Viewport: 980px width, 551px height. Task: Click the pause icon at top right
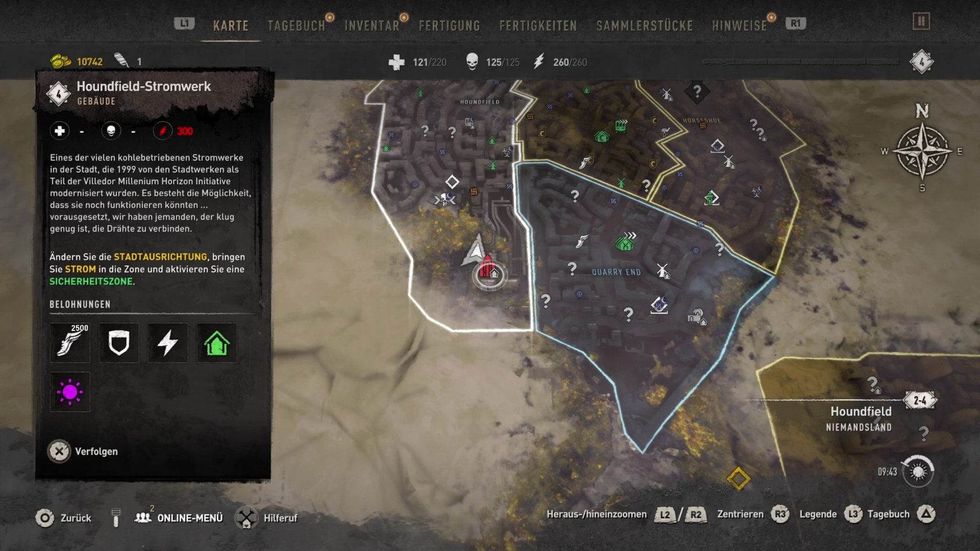(921, 22)
